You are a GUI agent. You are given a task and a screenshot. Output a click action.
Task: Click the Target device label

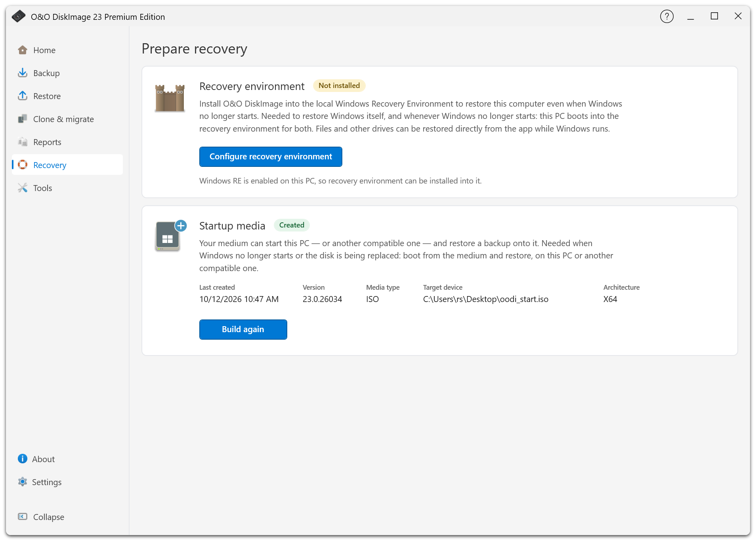(443, 287)
